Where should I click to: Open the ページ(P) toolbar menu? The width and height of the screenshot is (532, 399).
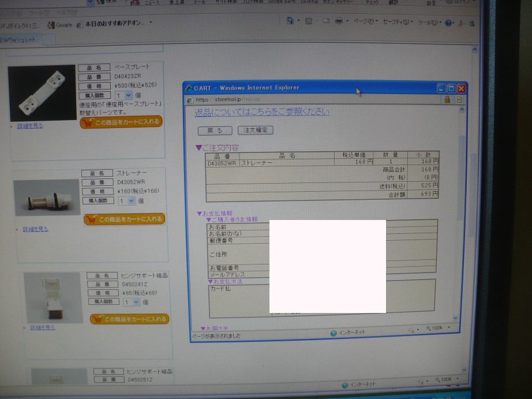pyautogui.click(x=365, y=21)
